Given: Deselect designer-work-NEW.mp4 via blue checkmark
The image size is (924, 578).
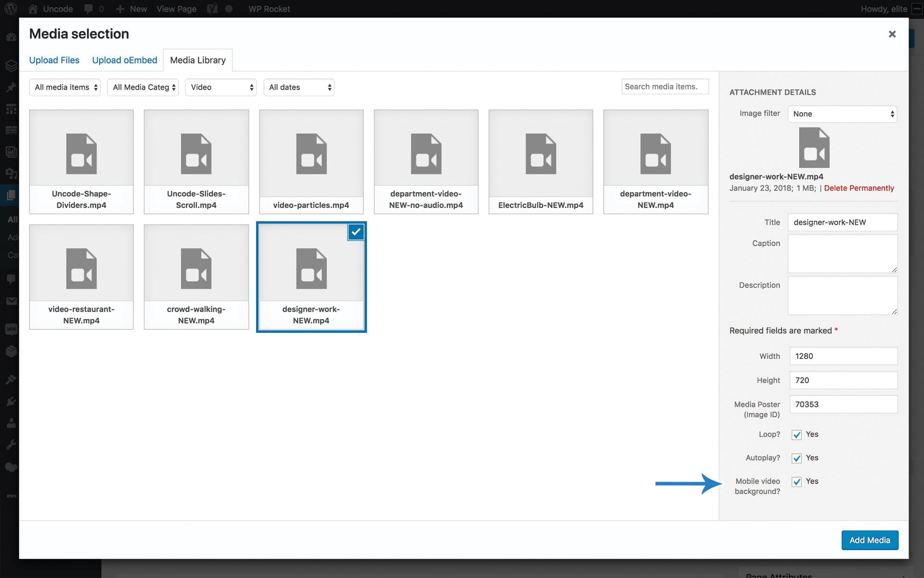Looking at the screenshot, I should coord(356,232).
